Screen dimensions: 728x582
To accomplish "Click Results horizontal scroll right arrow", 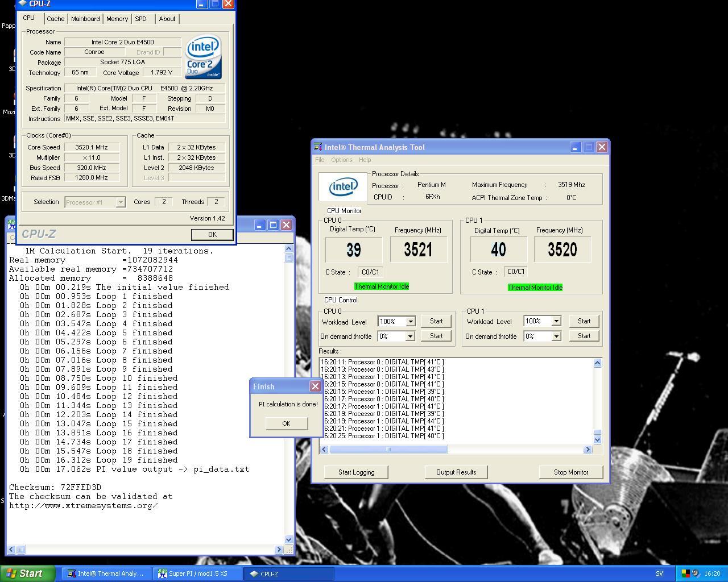I will pos(588,450).
